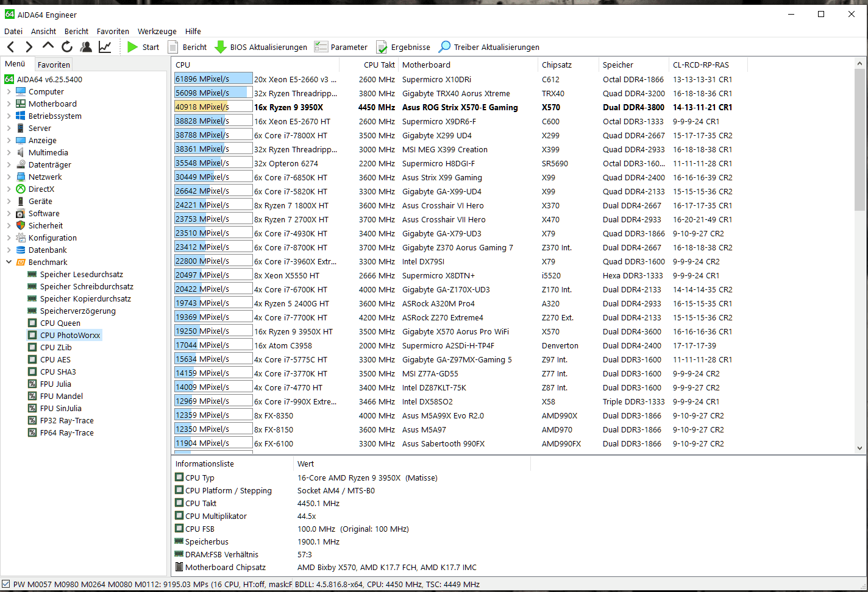This screenshot has width=868, height=592.
Task: Open the graph chart toolbar icon
Action: pyautogui.click(x=105, y=47)
